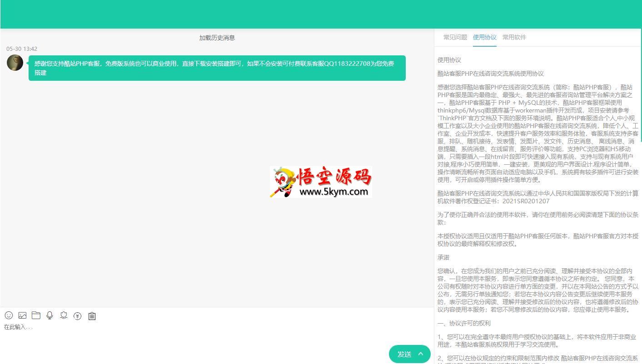Image resolution: width=642 pixels, height=364 pixels.
Task: Click the 酷站客服PHP在线咨询交流系统使用协议 heading
Action: 491,74
